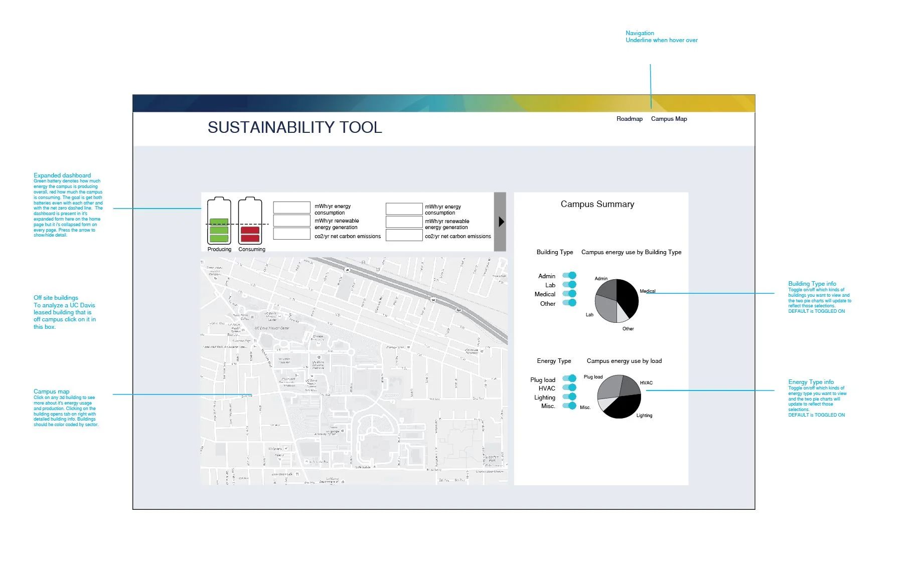Click the Building Type label
The image size is (919, 588).
pos(555,252)
